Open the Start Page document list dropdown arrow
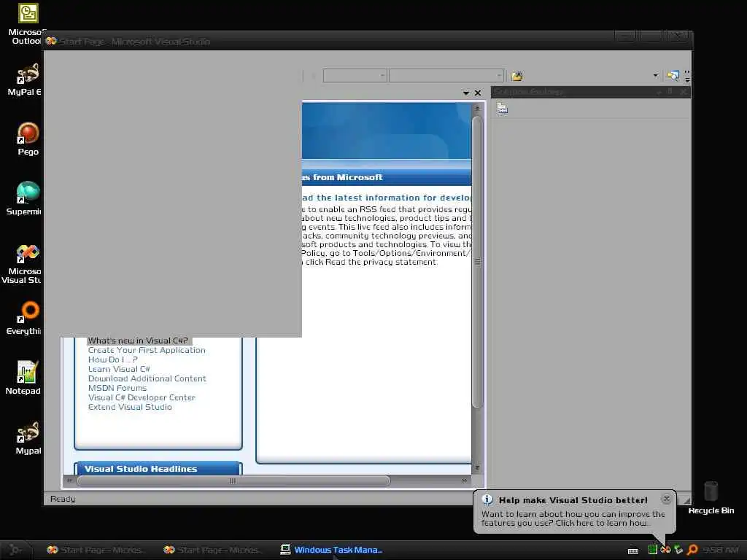 pos(466,93)
